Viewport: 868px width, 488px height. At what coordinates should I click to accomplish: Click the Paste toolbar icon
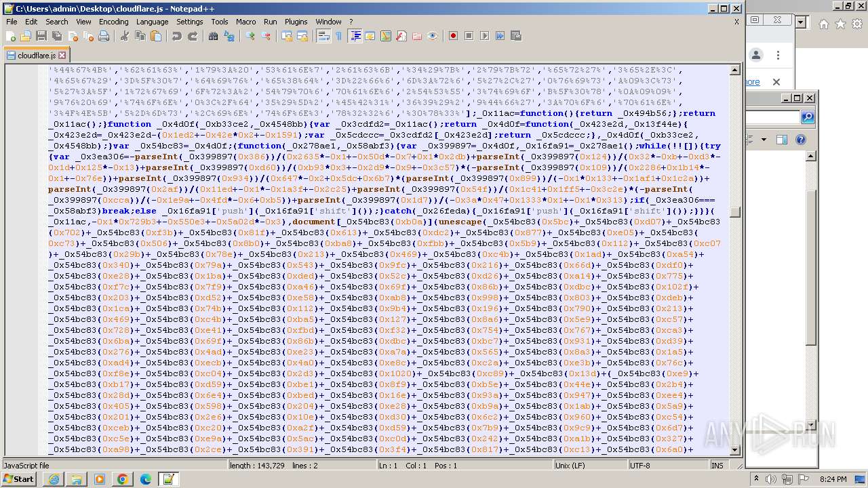point(155,36)
